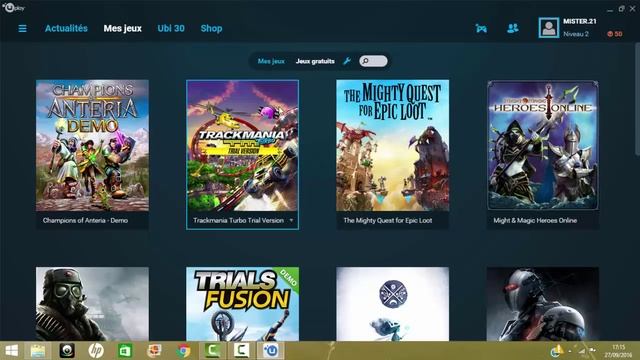Image resolution: width=640 pixels, height=360 pixels.
Task: Open the armored helmet game cover
Action: coord(543,304)
